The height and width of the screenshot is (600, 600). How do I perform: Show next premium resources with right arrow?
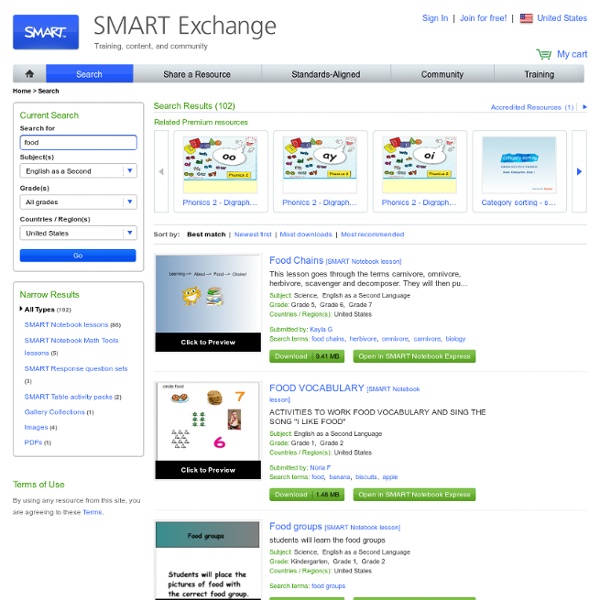(x=579, y=171)
